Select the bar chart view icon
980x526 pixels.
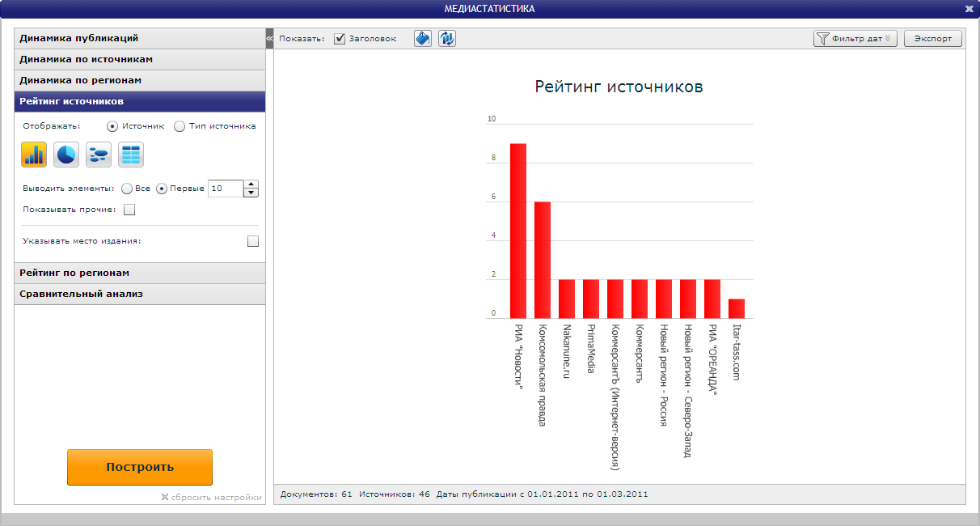pyautogui.click(x=34, y=155)
